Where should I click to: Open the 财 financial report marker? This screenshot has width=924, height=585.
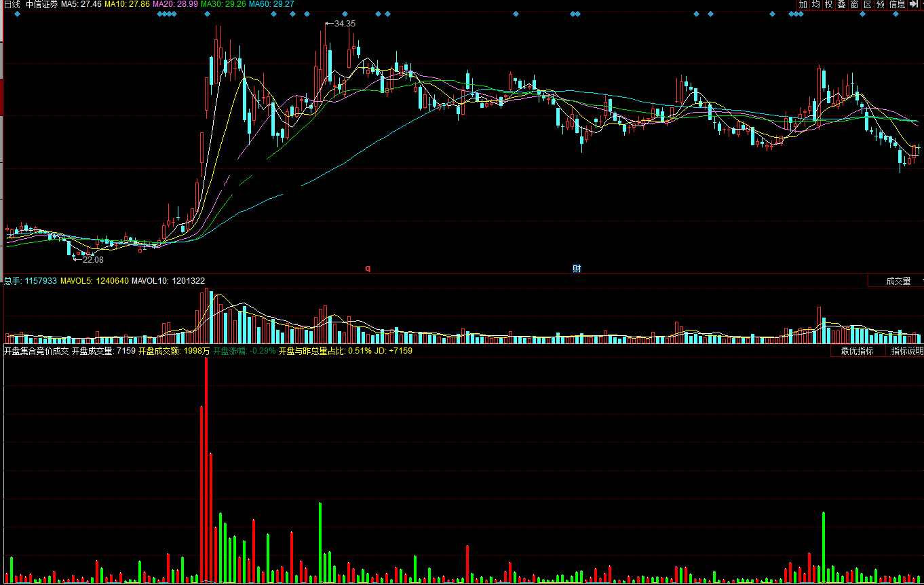pos(577,268)
